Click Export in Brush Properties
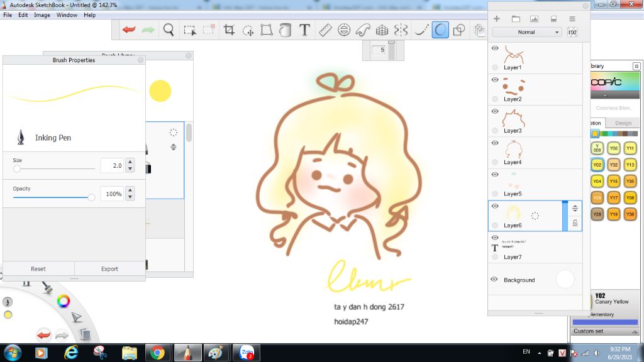This screenshot has width=644, height=362. click(109, 269)
